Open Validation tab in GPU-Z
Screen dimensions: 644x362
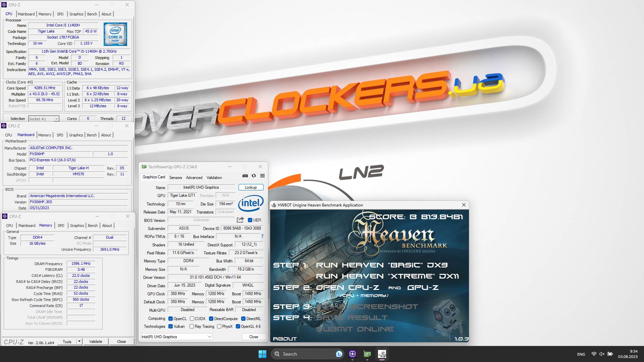(214, 178)
